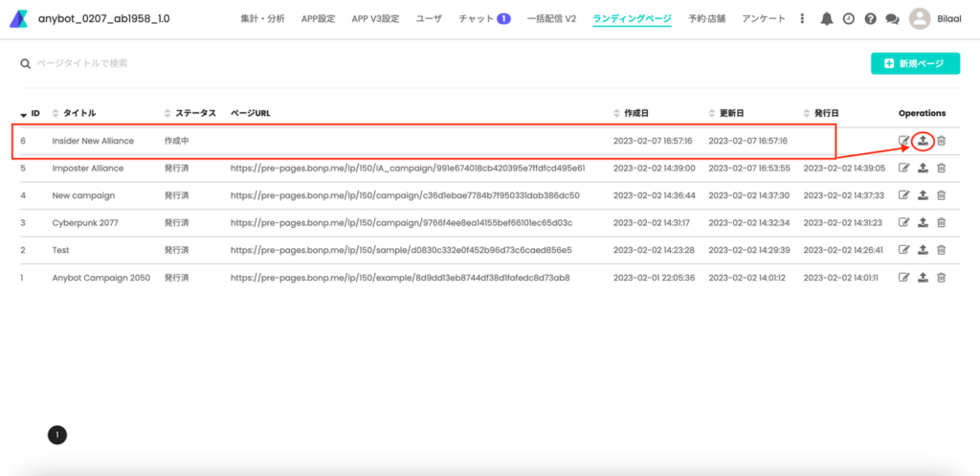Open the more options vertical dots menu
The height and width of the screenshot is (476, 980).
802,18
